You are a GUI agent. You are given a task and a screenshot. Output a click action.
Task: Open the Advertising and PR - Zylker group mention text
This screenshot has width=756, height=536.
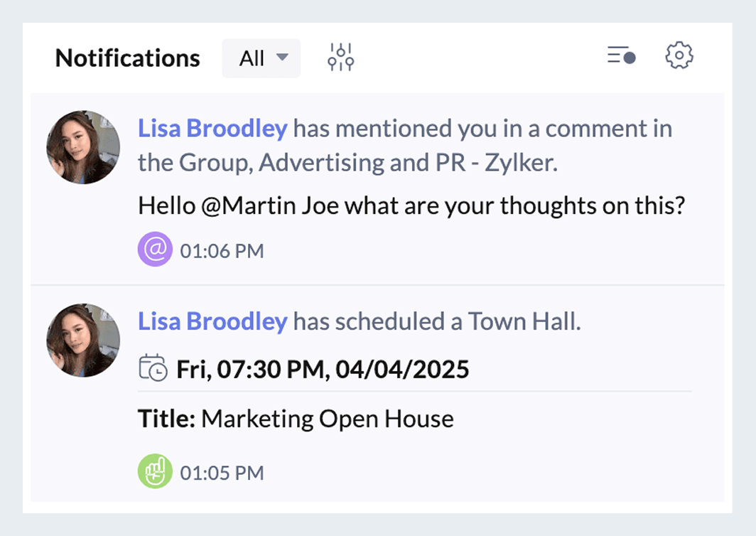(407, 163)
